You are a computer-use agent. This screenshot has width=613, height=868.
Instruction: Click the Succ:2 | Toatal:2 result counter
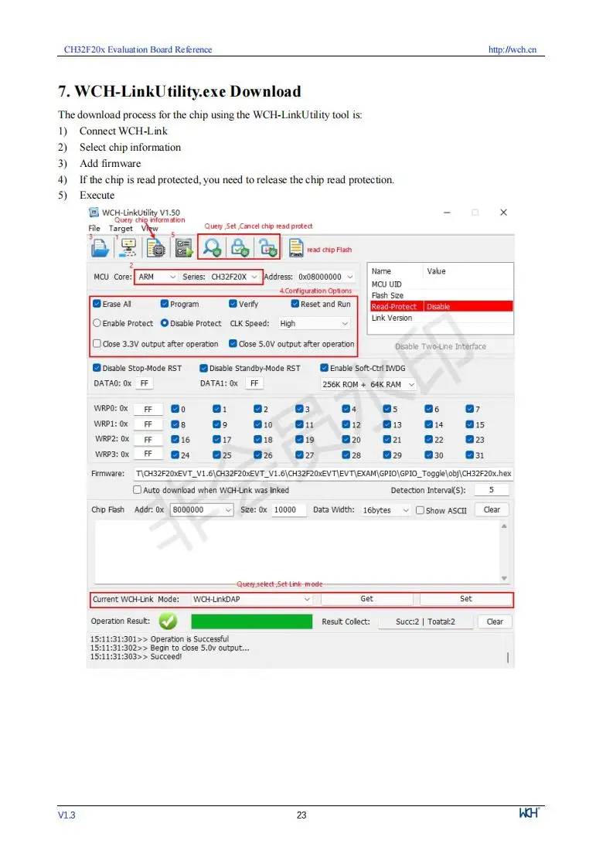coord(425,621)
